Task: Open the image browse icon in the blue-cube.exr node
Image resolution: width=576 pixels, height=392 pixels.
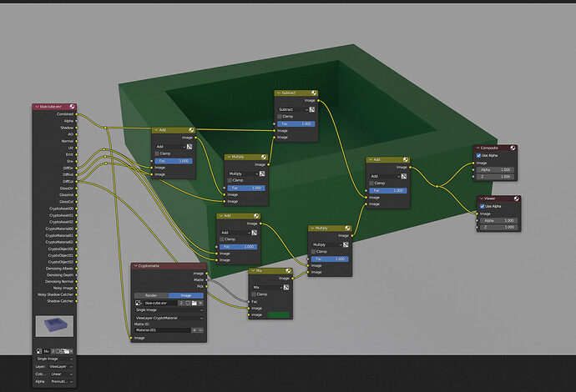Action: click(39, 351)
